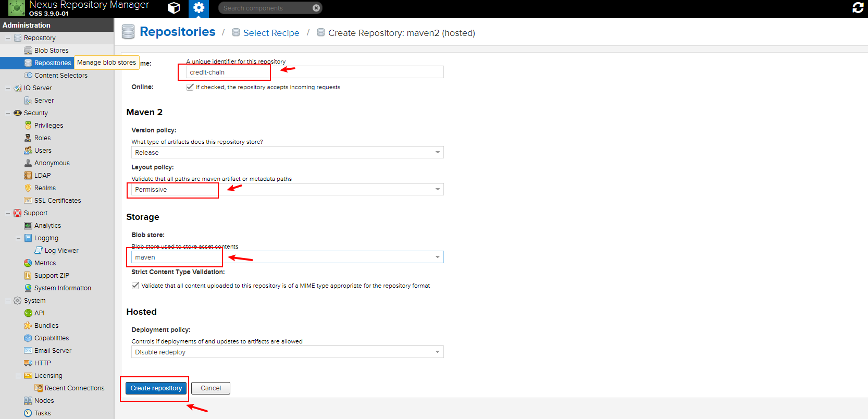The width and height of the screenshot is (868, 419).
Task: Click the Metrics pie icon
Action: 28,263
